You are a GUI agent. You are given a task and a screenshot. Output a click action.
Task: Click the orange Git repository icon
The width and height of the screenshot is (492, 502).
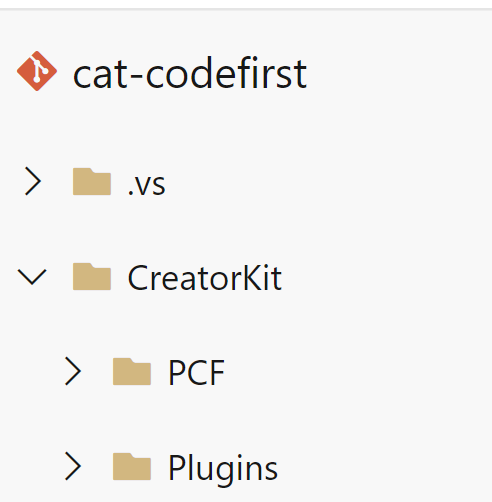click(37, 71)
